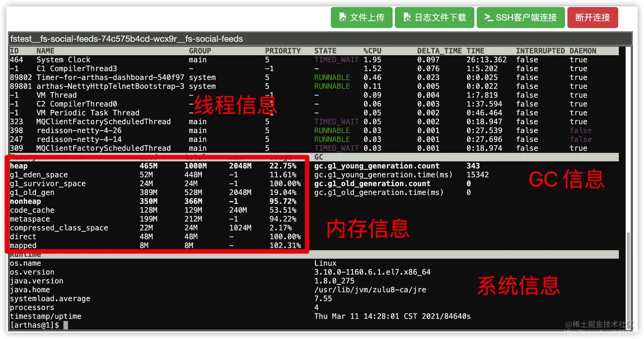The width and height of the screenshot is (644, 339).
Task: Click the pod title fstest__fs-social-feeds-74c575b4cd-wcx9r
Action: [x=126, y=39]
